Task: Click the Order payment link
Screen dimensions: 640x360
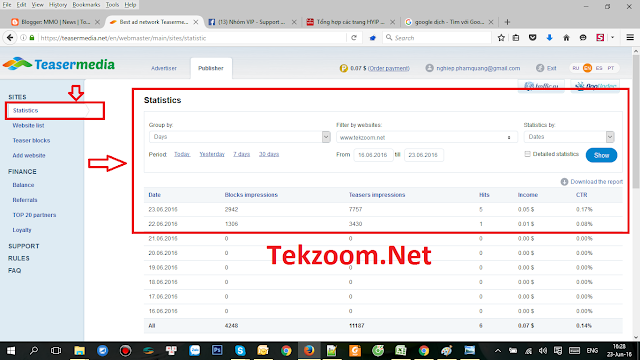Action: coord(389,68)
